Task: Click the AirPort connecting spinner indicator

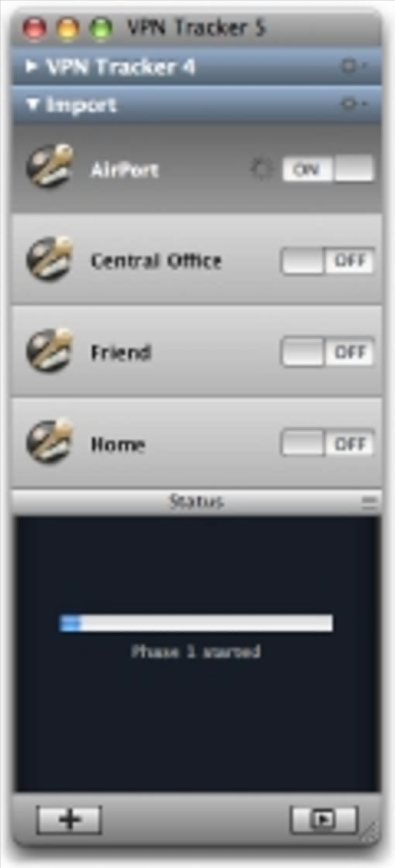Action: [x=261, y=169]
